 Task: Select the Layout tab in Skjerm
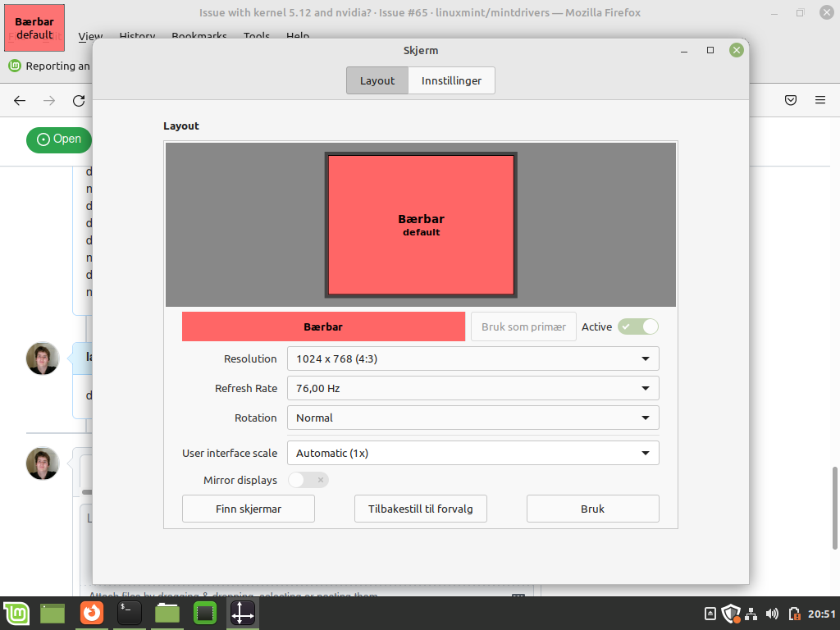377,80
